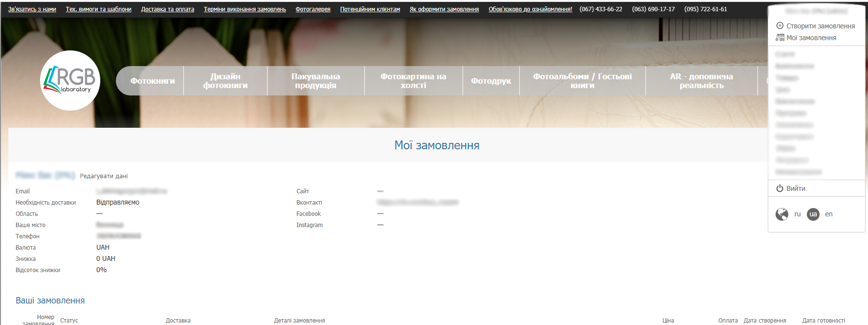Open AR - доповнена реальність menu
This screenshot has width=868, height=325.
pos(701,81)
